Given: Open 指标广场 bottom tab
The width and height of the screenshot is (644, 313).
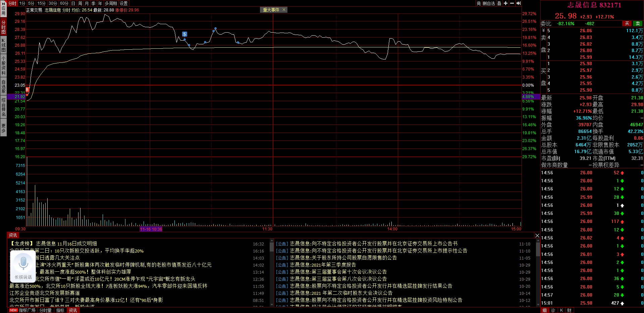Looking at the screenshot, I should [27, 310].
